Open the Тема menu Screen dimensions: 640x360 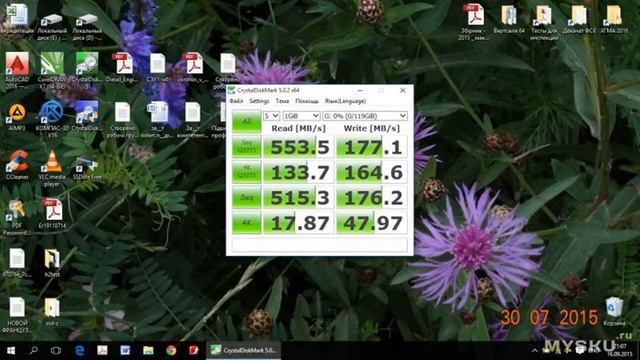[282, 101]
